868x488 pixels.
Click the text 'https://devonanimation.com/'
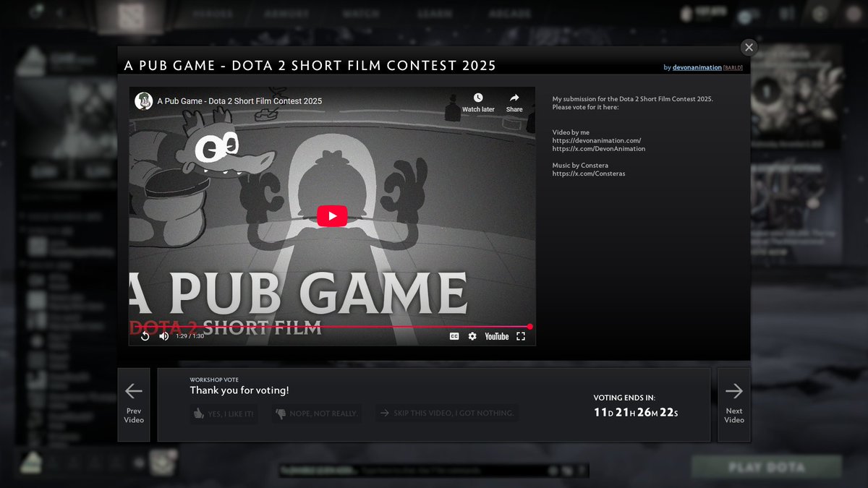click(x=597, y=141)
